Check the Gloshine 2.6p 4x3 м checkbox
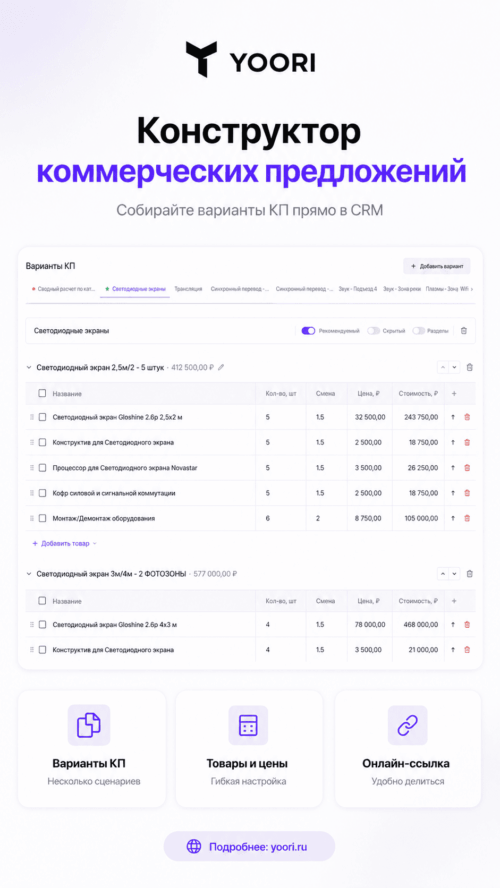 pyautogui.click(x=42, y=625)
